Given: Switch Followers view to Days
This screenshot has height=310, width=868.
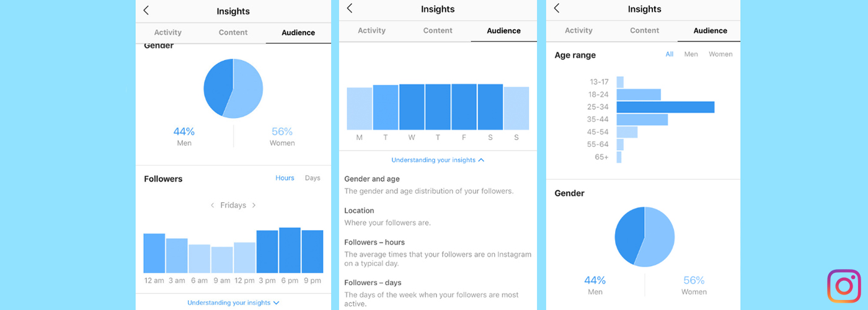Looking at the screenshot, I should coord(312,178).
